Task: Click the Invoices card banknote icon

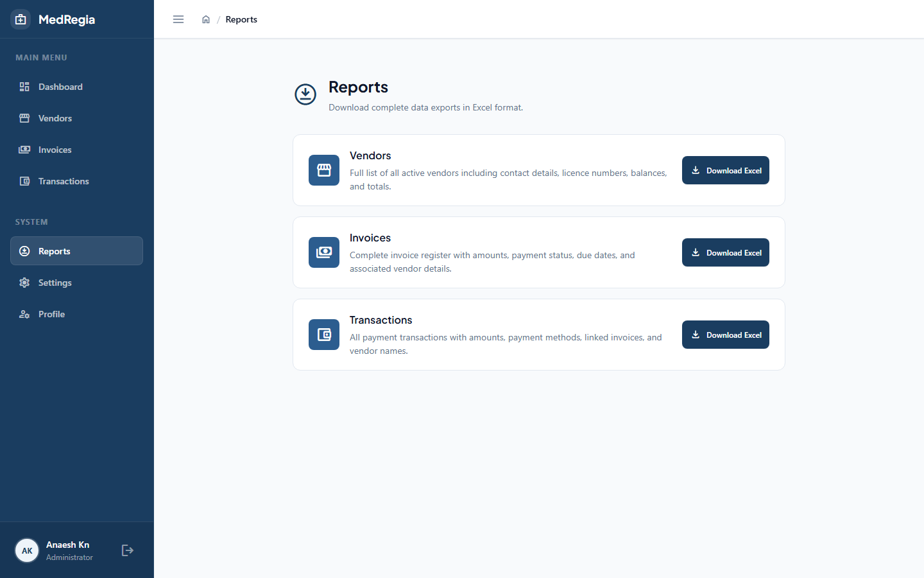Action: coord(324,252)
